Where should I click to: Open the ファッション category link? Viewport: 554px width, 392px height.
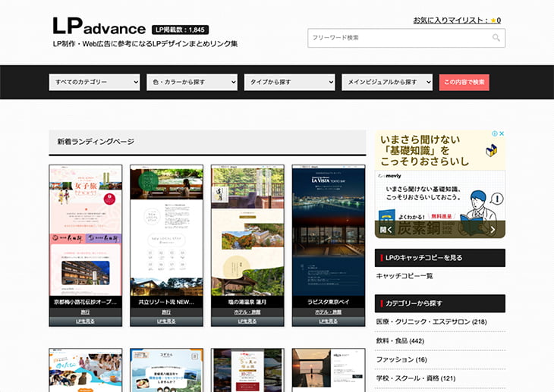tap(401, 359)
